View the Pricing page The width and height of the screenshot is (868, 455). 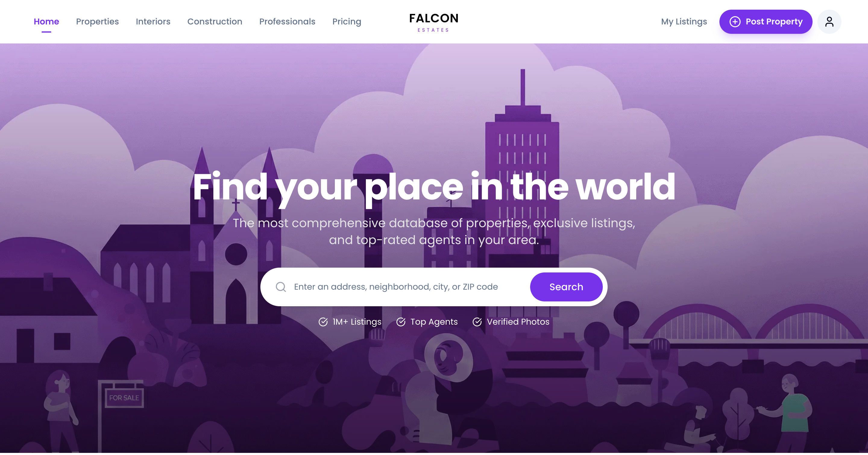[347, 22]
